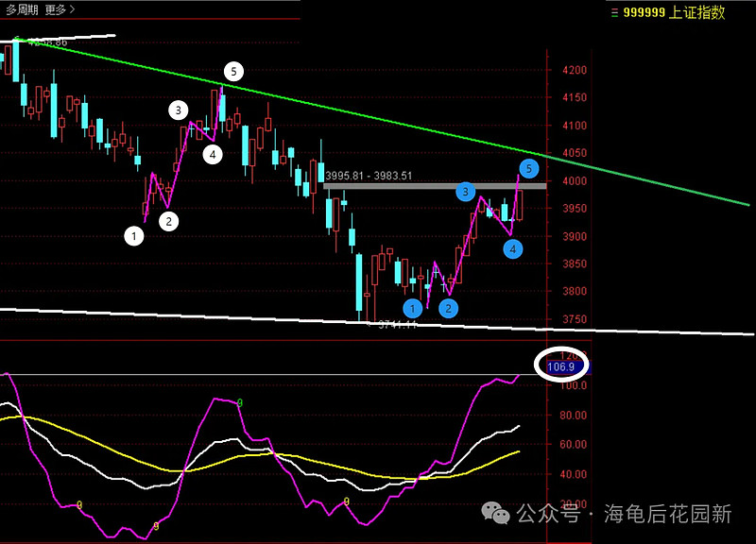The width and height of the screenshot is (756, 544).
Task: Click the 4100 price axis label
Action: click(x=575, y=126)
